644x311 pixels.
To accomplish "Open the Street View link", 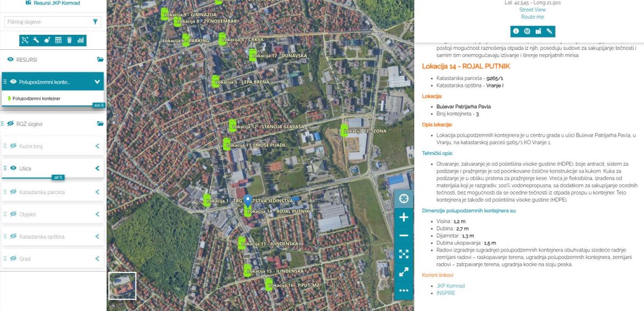I will tap(532, 10).
